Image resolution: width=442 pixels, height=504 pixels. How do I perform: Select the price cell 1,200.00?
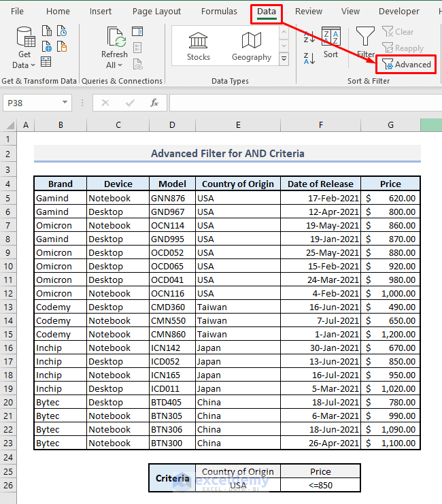click(x=390, y=334)
